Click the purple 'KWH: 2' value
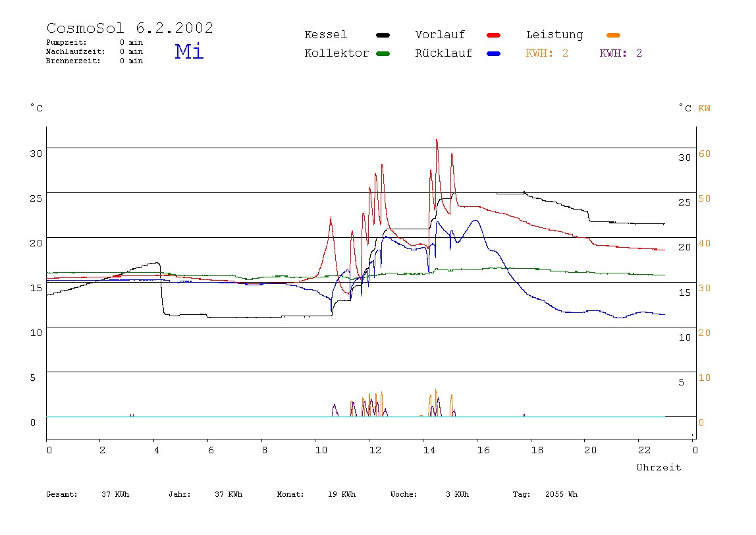 621,53
